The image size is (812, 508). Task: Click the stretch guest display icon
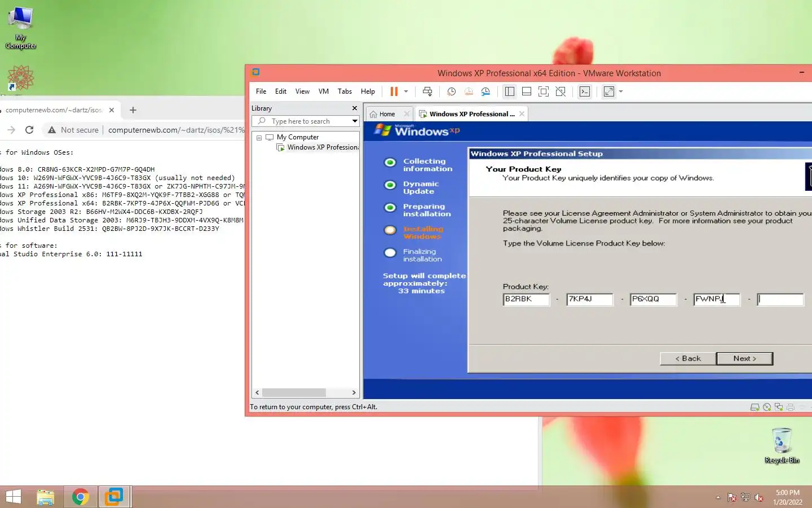click(609, 91)
